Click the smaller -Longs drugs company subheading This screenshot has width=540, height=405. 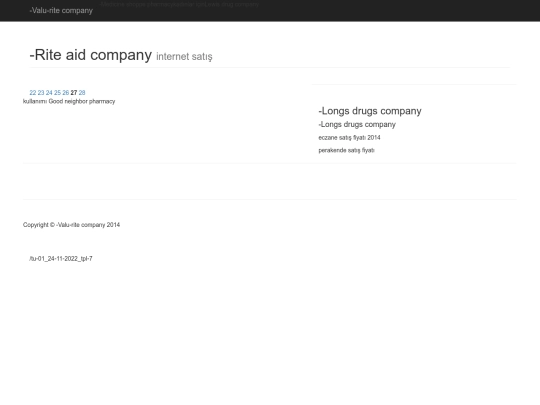coord(357,124)
